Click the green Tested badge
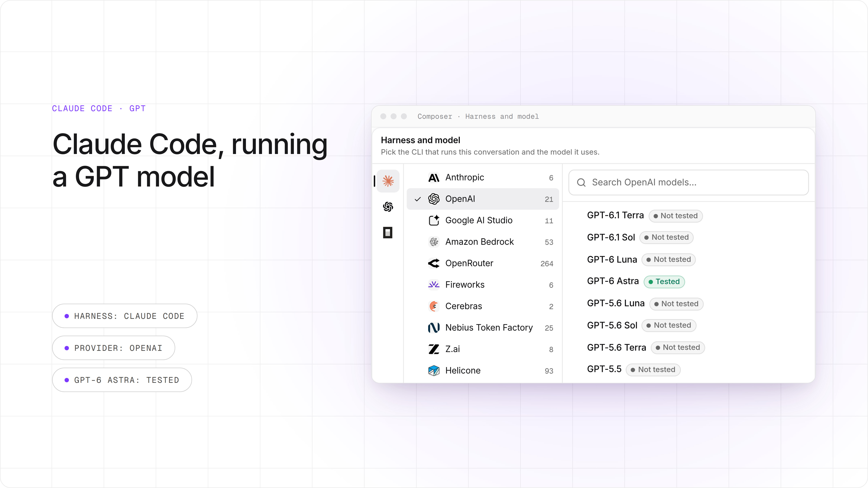 tap(664, 282)
